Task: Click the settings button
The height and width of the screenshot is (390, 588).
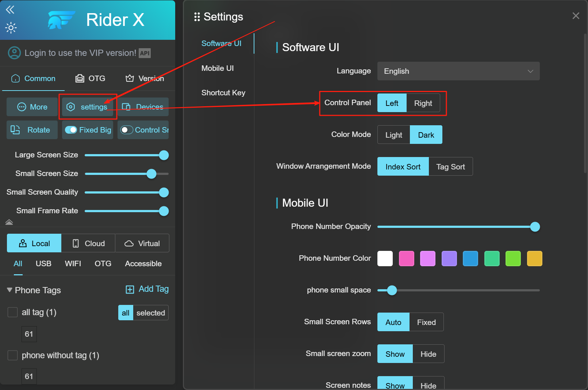Action: coord(88,107)
